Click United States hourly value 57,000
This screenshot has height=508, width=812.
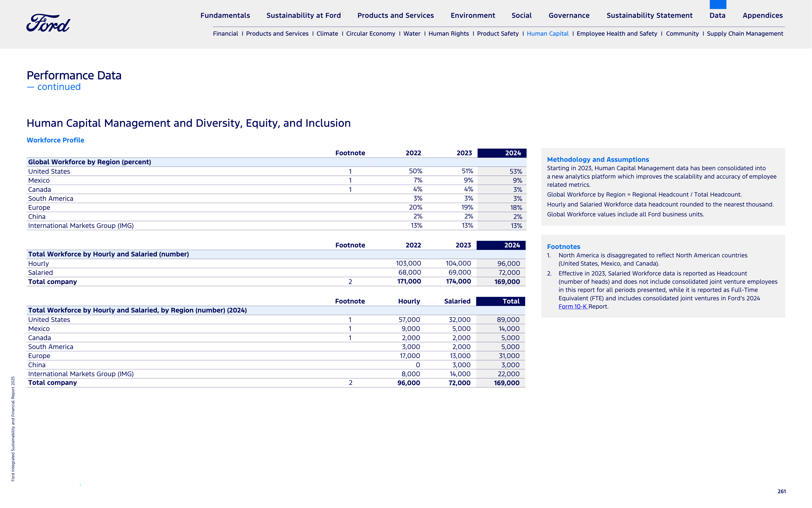(409, 320)
